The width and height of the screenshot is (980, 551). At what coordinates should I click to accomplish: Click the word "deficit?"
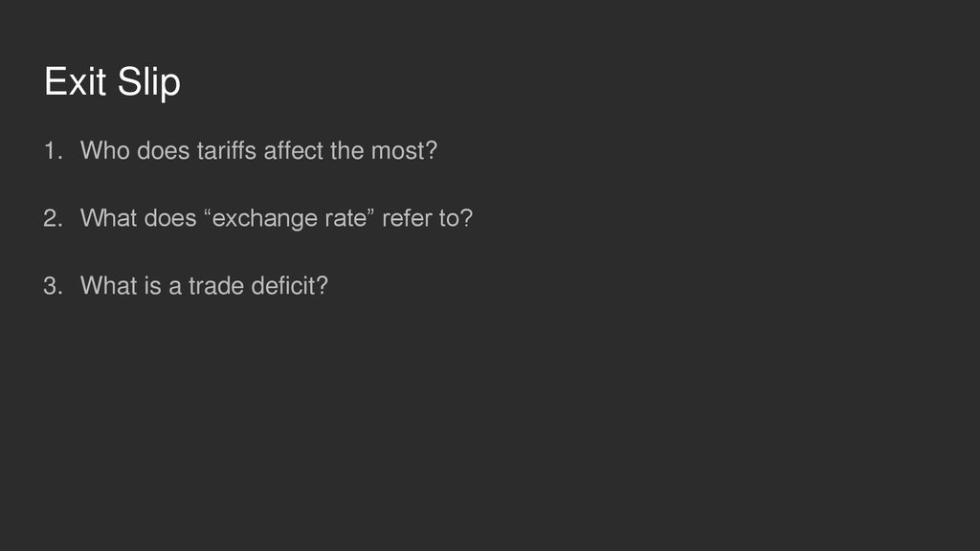point(289,285)
